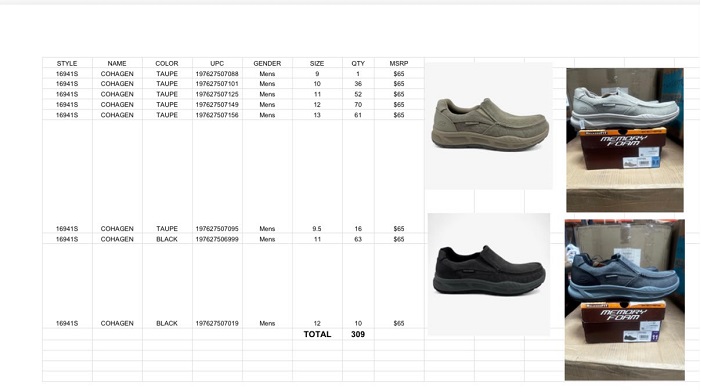Select UPC cell 197627506999
The width and height of the screenshot is (701, 392).
(x=217, y=239)
